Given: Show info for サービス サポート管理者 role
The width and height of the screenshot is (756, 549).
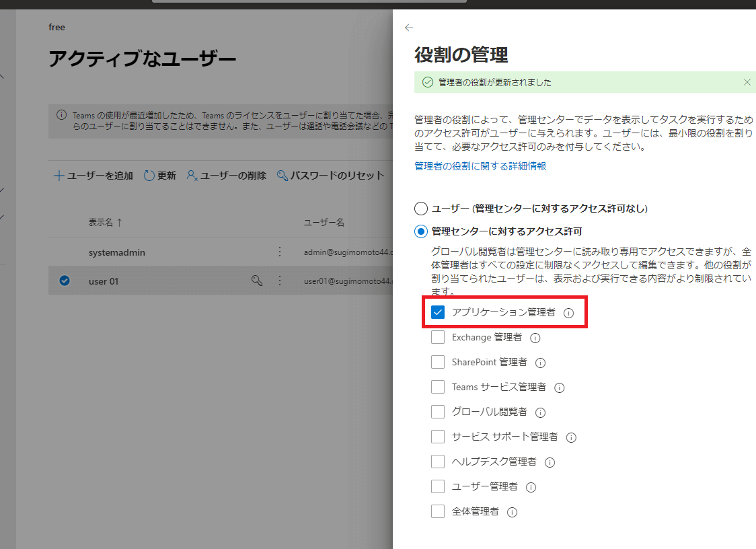Looking at the screenshot, I should (x=571, y=437).
